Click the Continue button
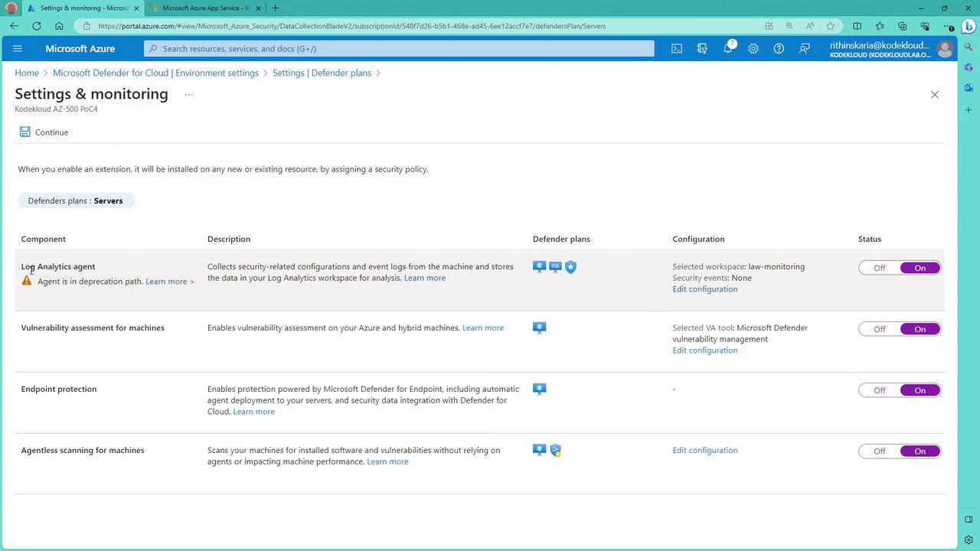This screenshot has width=980, height=551. point(44,132)
